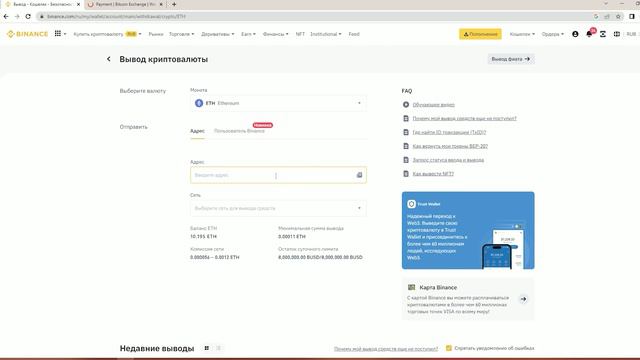640x360 pixels.
Task: Click the Карта Binance card icon
Action: (411, 287)
